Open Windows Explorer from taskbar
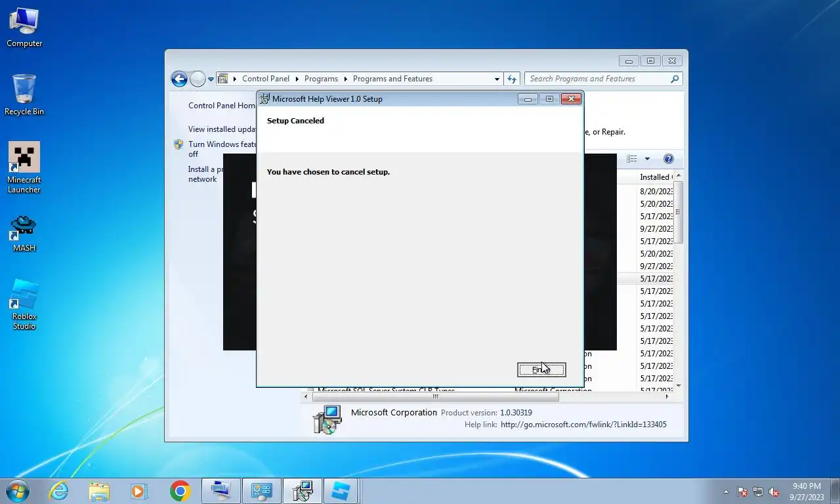The width and height of the screenshot is (840, 504). point(99,491)
